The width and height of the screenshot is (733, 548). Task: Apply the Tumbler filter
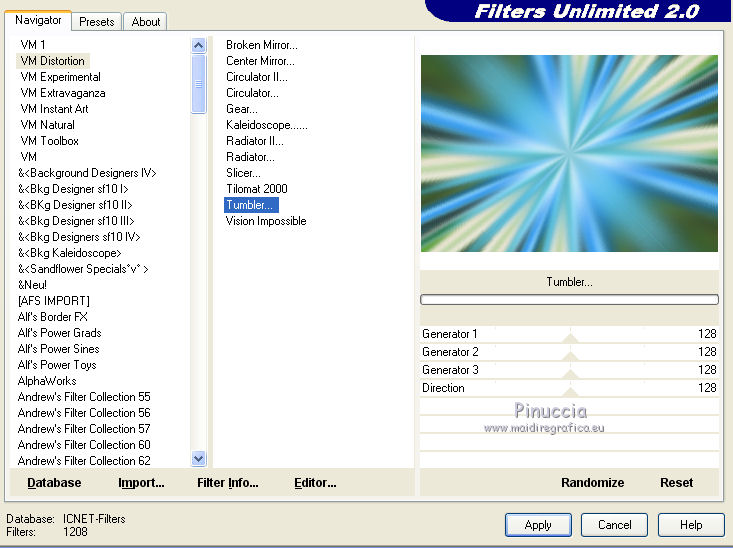tap(538, 525)
